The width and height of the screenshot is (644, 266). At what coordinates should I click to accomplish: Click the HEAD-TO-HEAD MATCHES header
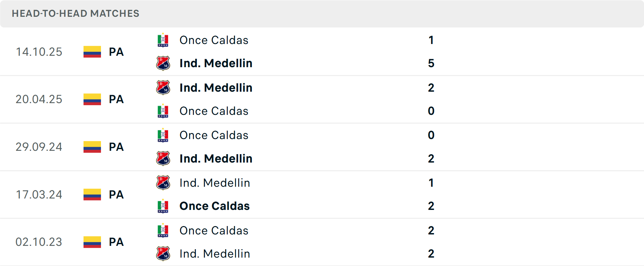tap(75, 13)
